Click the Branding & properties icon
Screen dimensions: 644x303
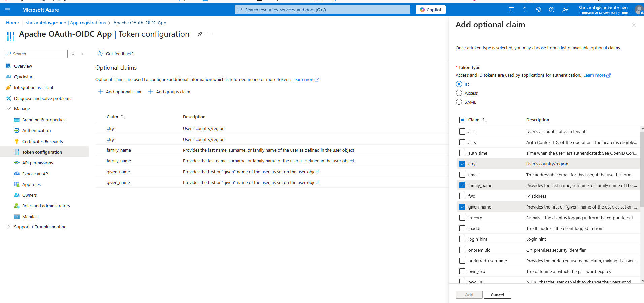[x=17, y=120]
